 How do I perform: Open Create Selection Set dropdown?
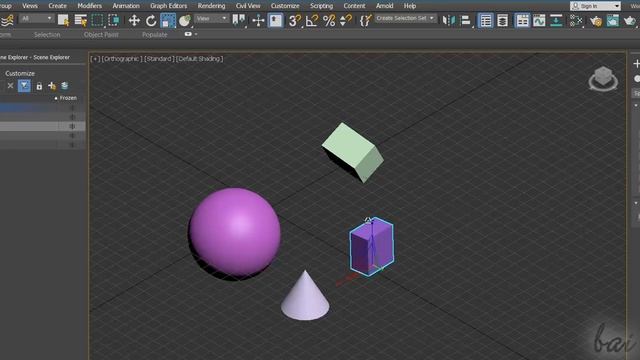405,18
